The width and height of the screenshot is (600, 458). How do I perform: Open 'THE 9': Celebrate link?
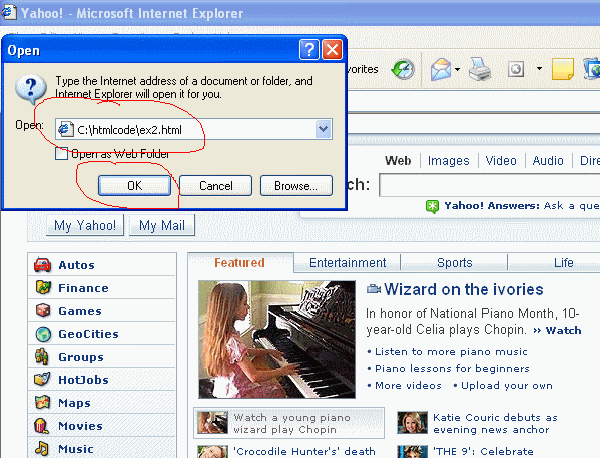484,451
